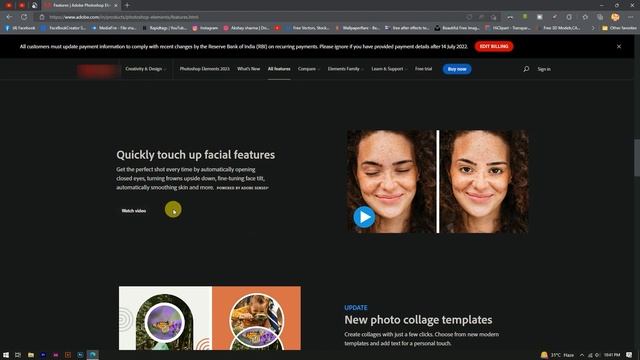Open the Sign in link
The width and height of the screenshot is (640, 360).
coord(544,69)
